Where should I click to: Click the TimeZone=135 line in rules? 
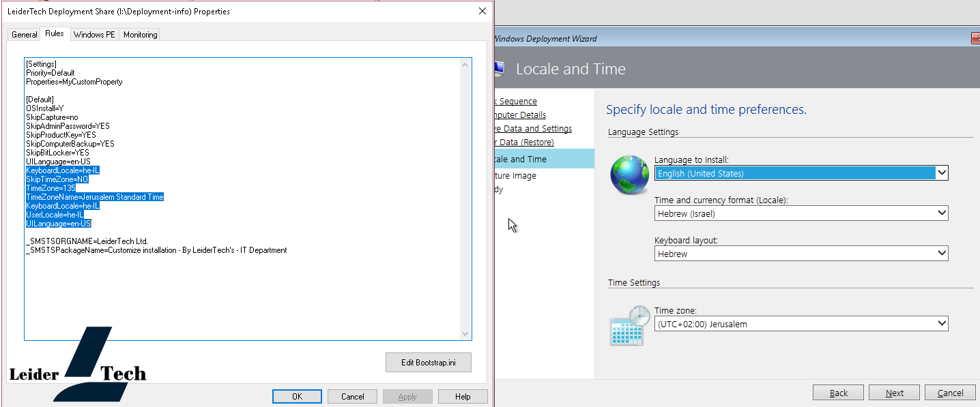[x=51, y=188]
